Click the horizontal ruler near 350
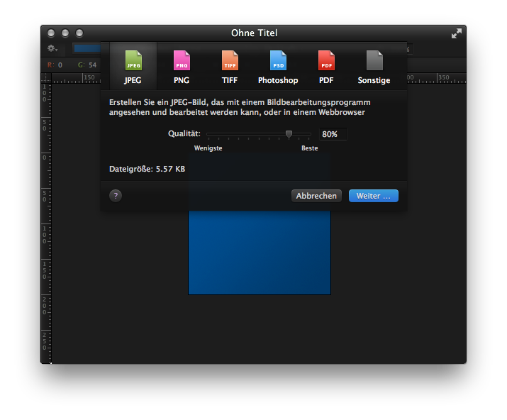This screenshot has width=507, height=420. [443, 78]
